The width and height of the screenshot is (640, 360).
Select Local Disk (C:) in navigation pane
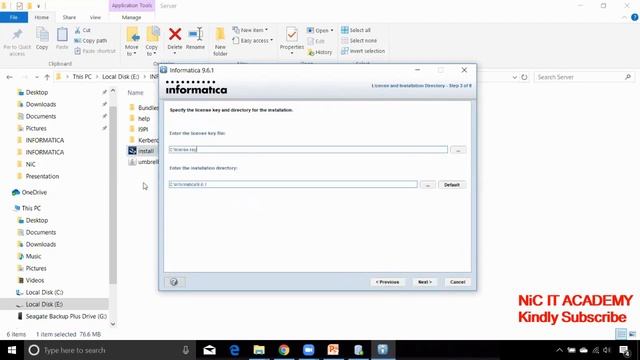coord(44,292)
